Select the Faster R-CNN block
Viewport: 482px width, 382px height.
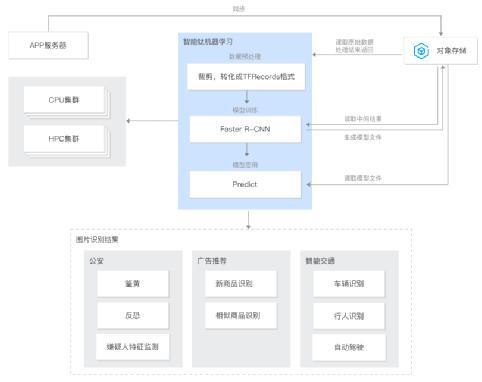245,129
